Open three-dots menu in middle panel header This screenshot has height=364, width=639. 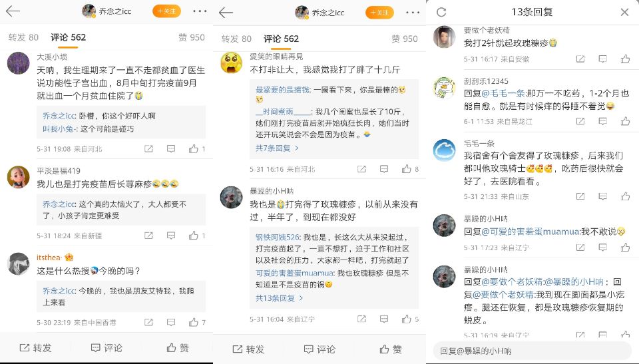tap(413, 13)
